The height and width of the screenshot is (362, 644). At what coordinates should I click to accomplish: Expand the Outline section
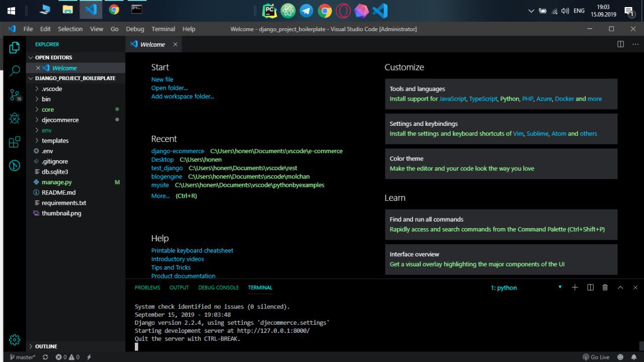pyautogui.click(x=76, y=346)
